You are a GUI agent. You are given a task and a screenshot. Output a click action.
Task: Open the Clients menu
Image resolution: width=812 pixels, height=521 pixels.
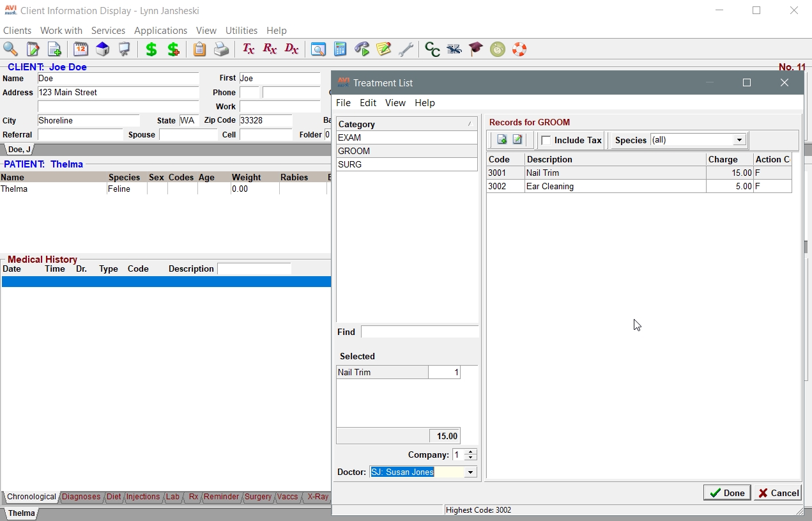[x=17, y=31]
